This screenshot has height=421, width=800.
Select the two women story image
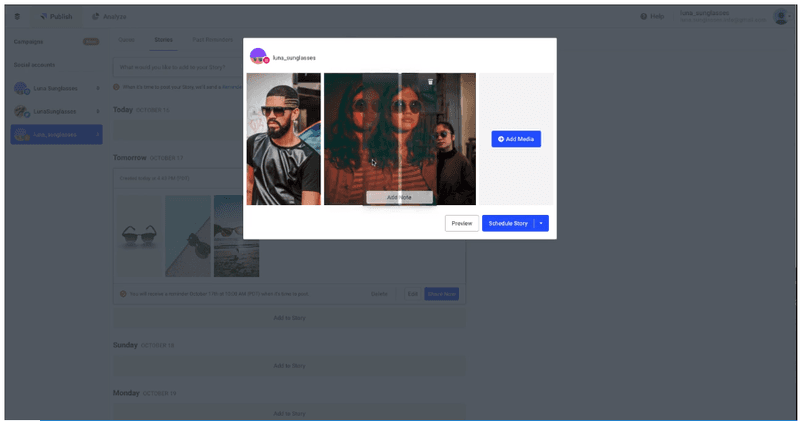[x=399, y=139]
